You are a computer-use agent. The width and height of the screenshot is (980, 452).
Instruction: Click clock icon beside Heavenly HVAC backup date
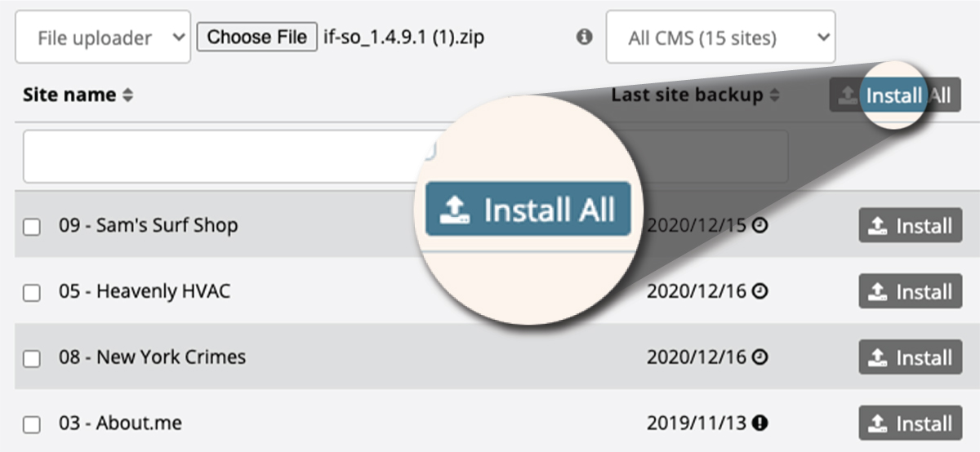[759, 291]
